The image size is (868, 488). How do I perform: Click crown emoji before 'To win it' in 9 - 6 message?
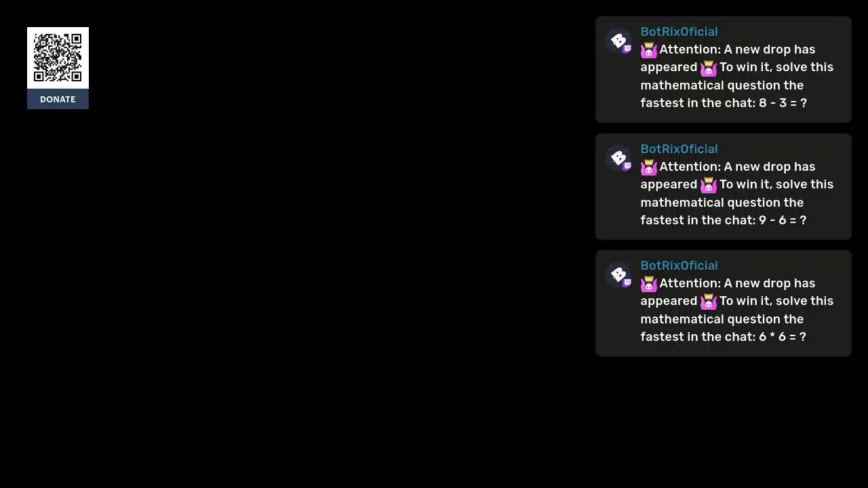(x=709, y=185)
